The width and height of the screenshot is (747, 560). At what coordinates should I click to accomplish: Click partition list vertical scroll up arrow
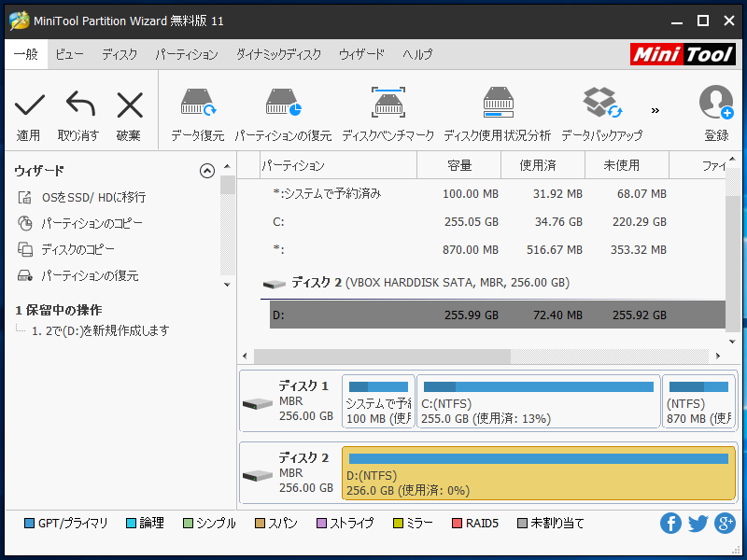point(732,159)
